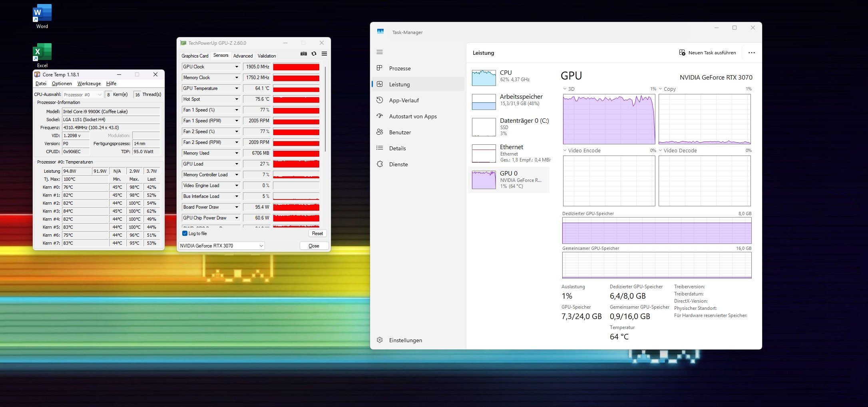868x407 pixels.
Task: Open the Fan 2 Speed (%) sensor dropdown
Action: point(237,132)
